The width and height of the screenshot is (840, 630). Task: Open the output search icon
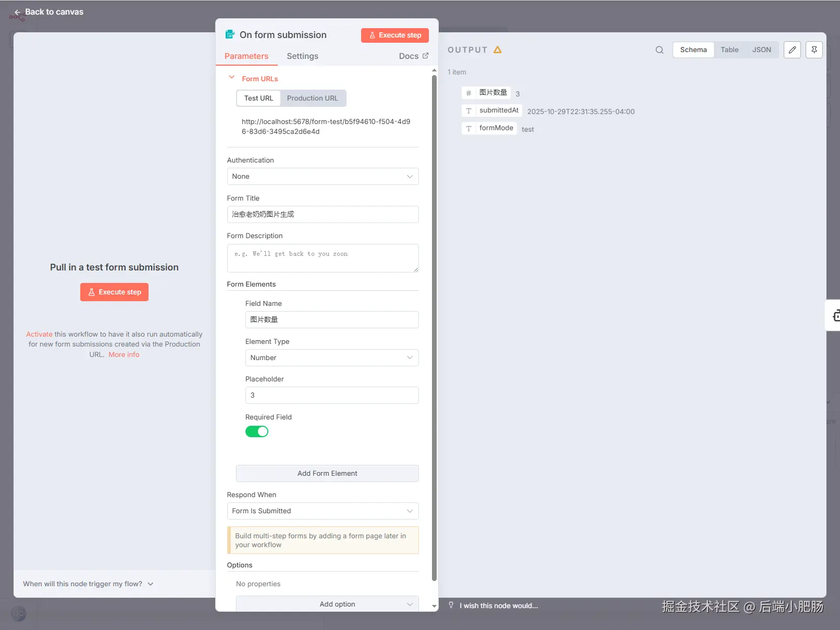660,50
